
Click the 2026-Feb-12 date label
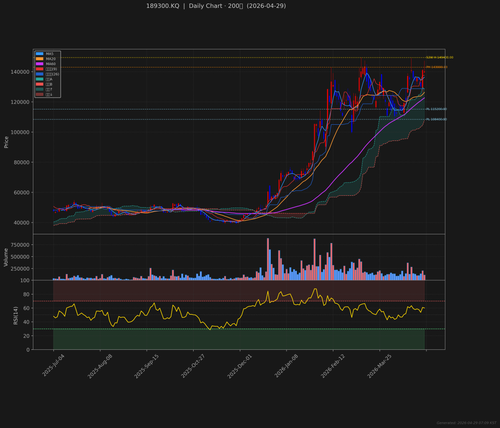pyautogui.click(x=333, y=366)
